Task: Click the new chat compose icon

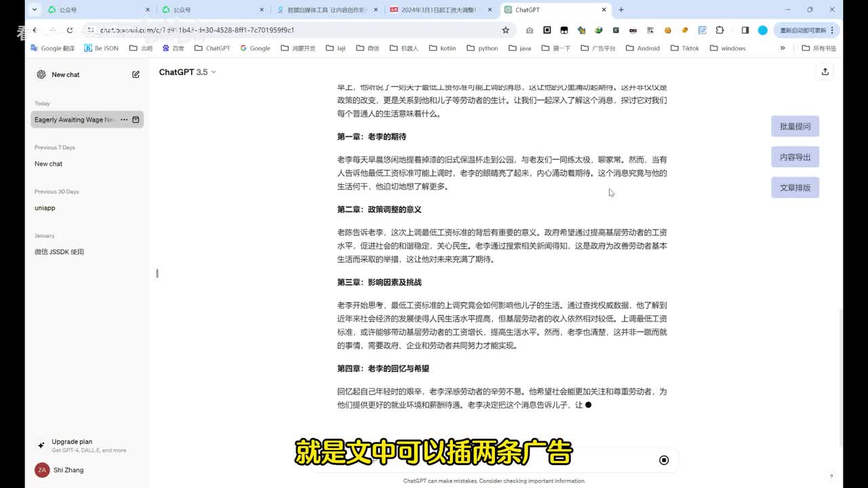Action: [136, 75]
